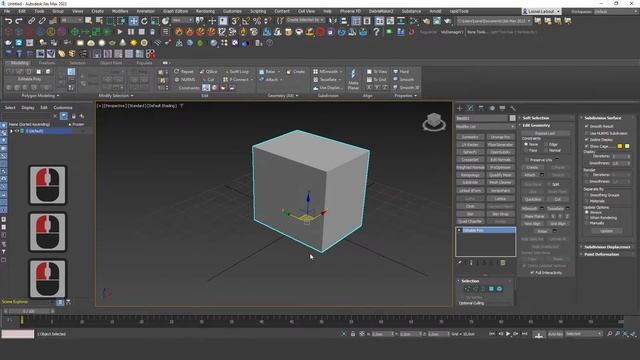
Task: Click the yellow sun light icon
Action: (x=133, y=43)
